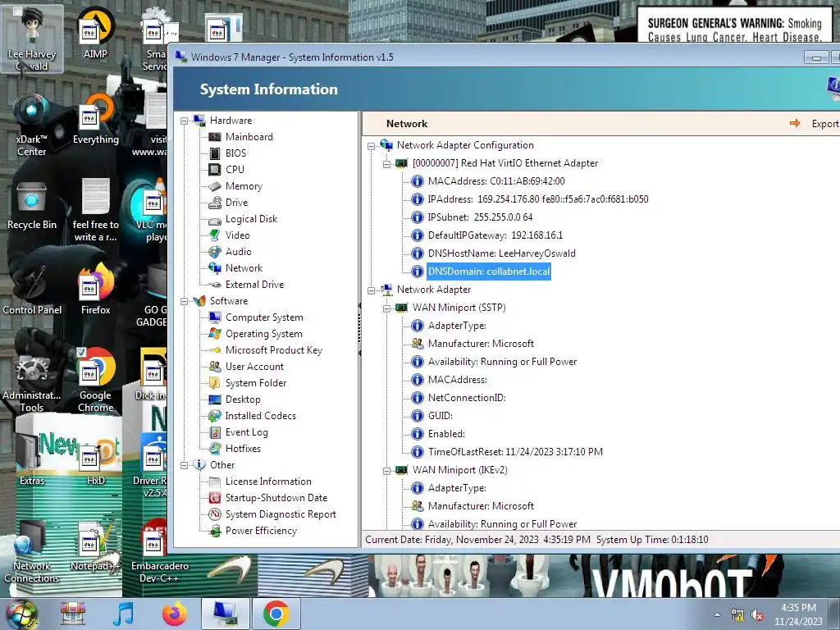Viewport: 840px width, 630px height.
Task: Click the CPU chip icon
Action: tap(214, 169)
